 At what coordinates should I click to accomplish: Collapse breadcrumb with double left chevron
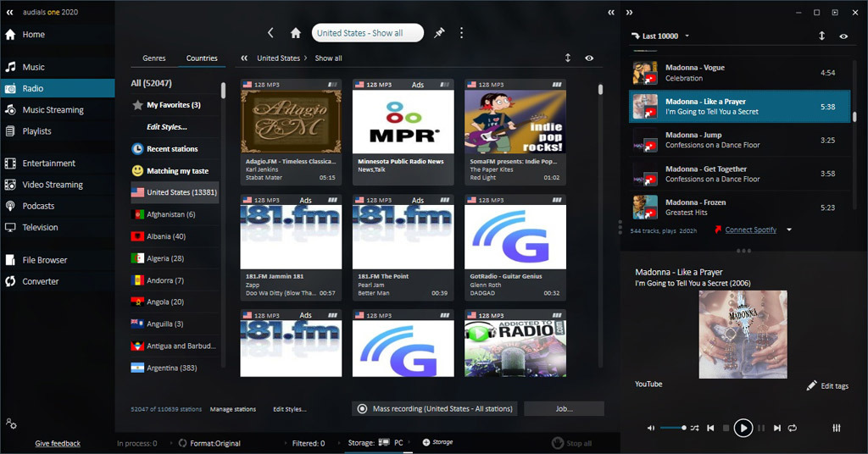244,58
